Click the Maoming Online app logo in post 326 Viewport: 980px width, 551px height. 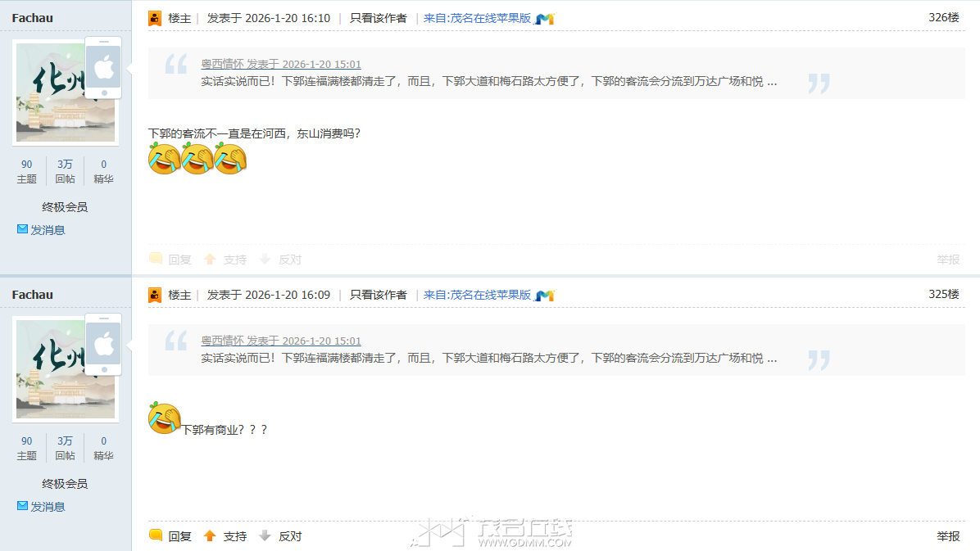[x=545, y=19]
